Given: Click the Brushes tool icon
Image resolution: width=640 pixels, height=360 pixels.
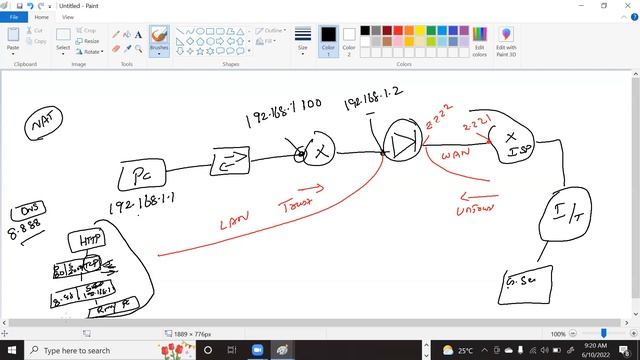Looking at the screenshot, I should 159,36.
